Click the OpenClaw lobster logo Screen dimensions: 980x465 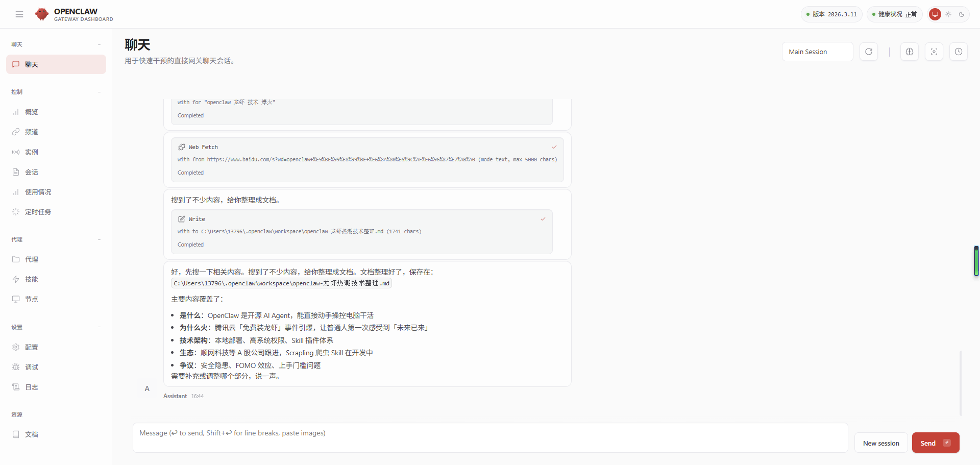coord(42,14)
